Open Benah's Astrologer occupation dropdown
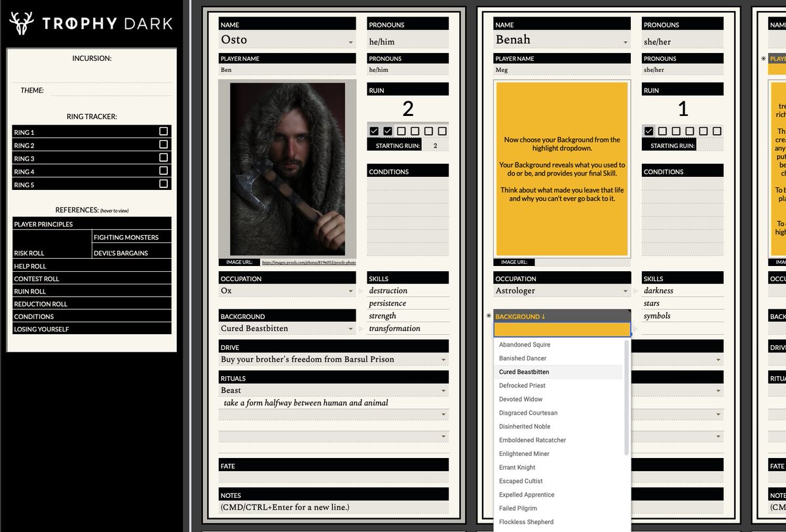This screenshot has width=786, height=532. (626, 291)
